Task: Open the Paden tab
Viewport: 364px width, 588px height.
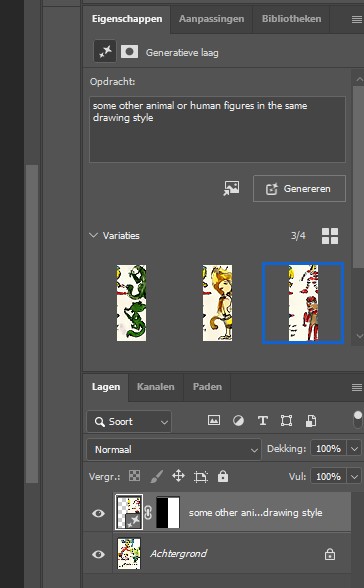Action: pyautogui.click(x=207, y=387)
